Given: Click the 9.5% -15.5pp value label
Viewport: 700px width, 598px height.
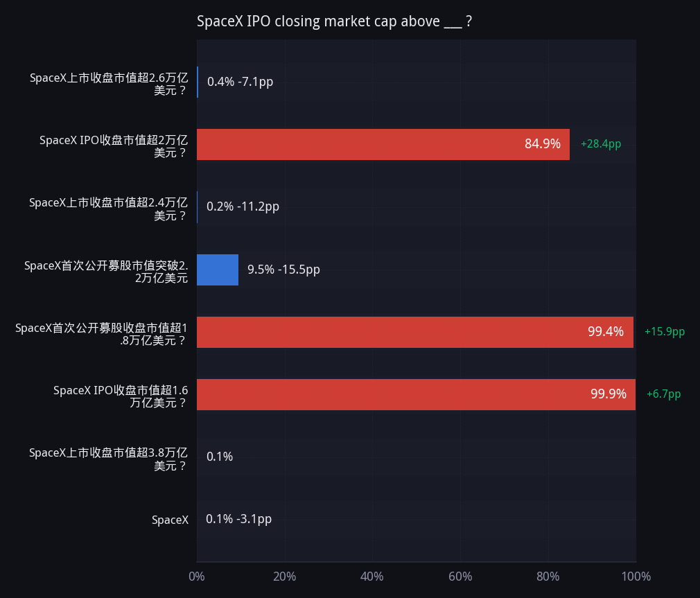Looking at the screenshot, I should 284,270.
